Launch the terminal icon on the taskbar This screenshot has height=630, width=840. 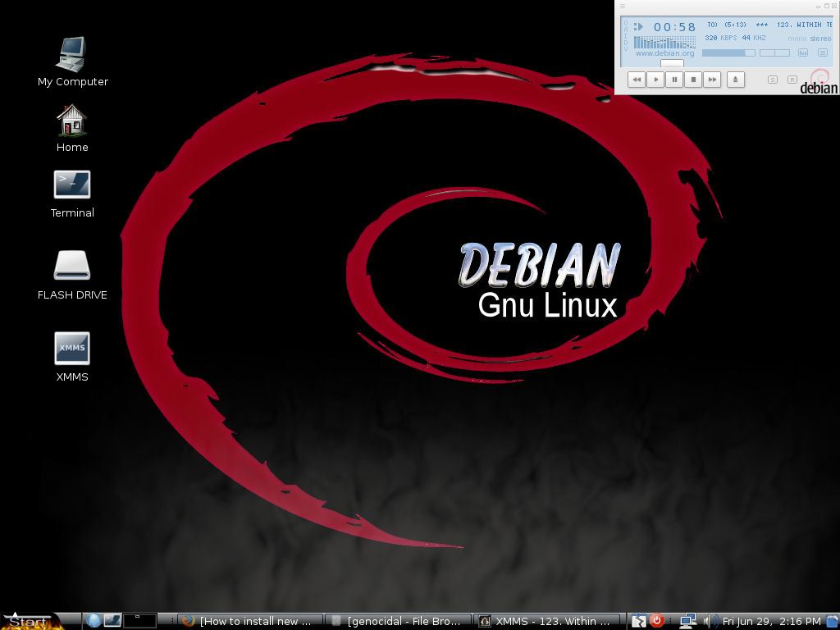(112, 620)
